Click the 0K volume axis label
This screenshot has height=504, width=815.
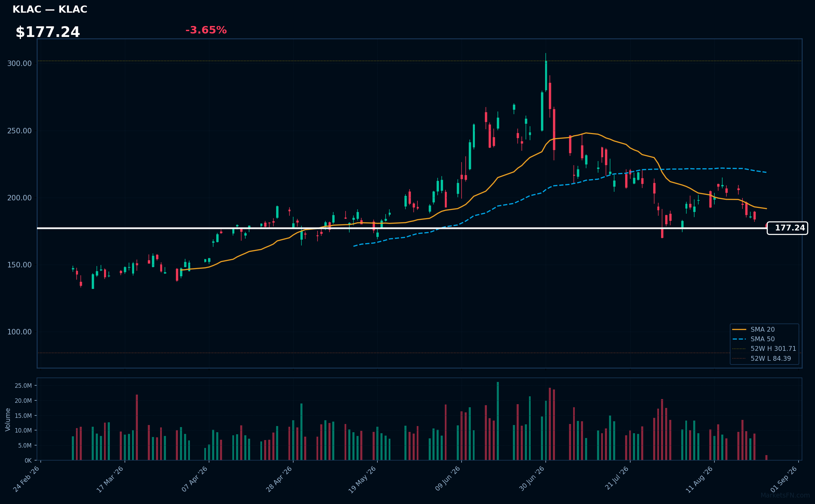(28, 461)
